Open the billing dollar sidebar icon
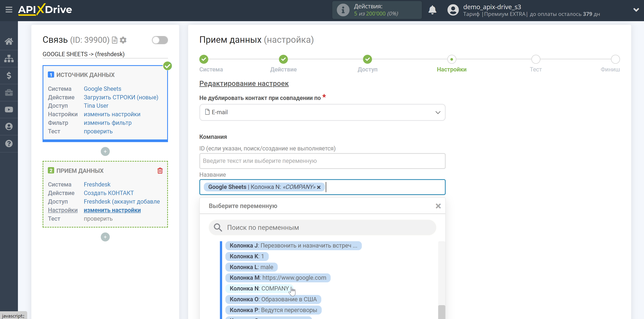The image size is (644, 319). (9, 76)
